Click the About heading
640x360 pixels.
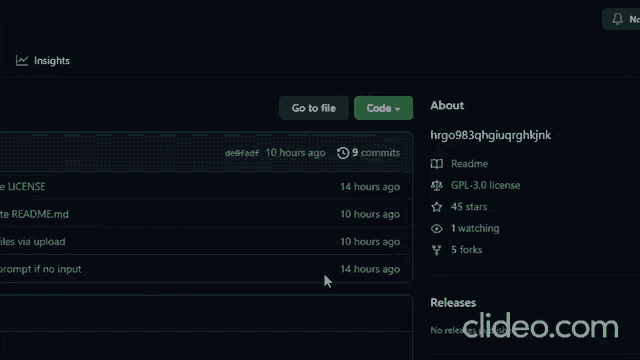(447, 105)
